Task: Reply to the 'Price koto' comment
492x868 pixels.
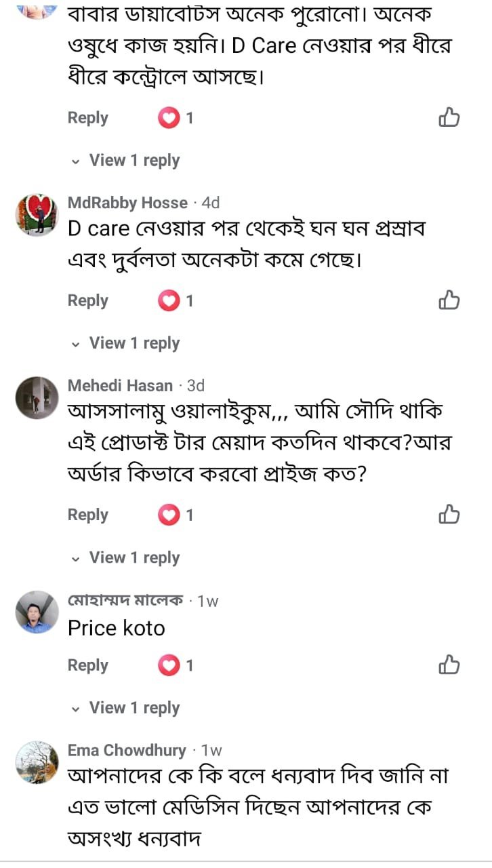Action: pyautogui.click(x=88, y=665)
